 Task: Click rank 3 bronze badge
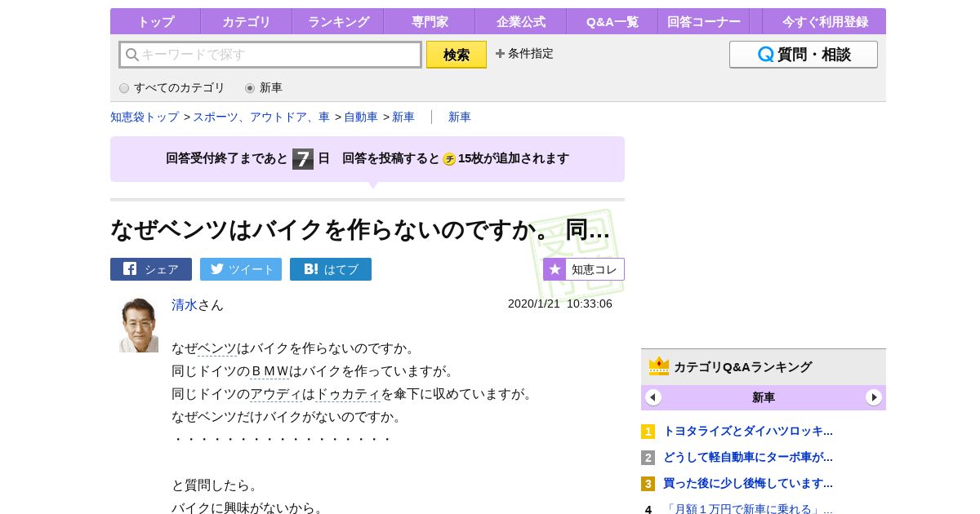(648, 484)
